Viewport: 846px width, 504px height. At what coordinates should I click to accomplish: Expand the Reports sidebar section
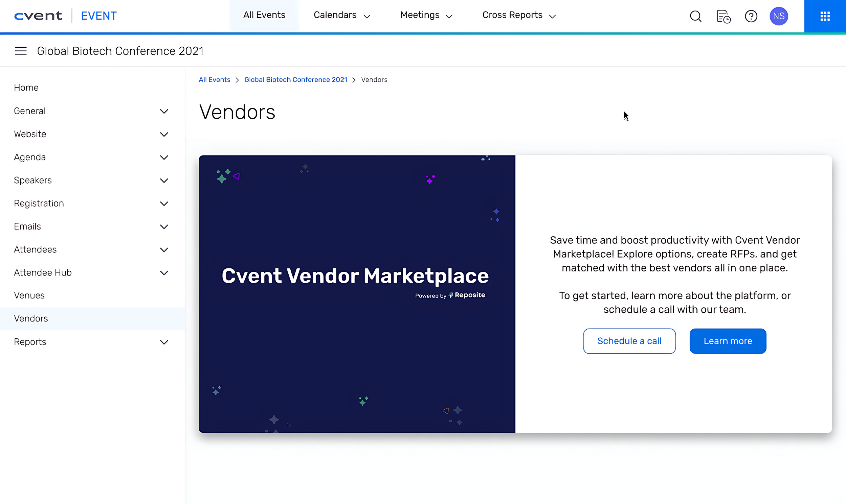164,342
